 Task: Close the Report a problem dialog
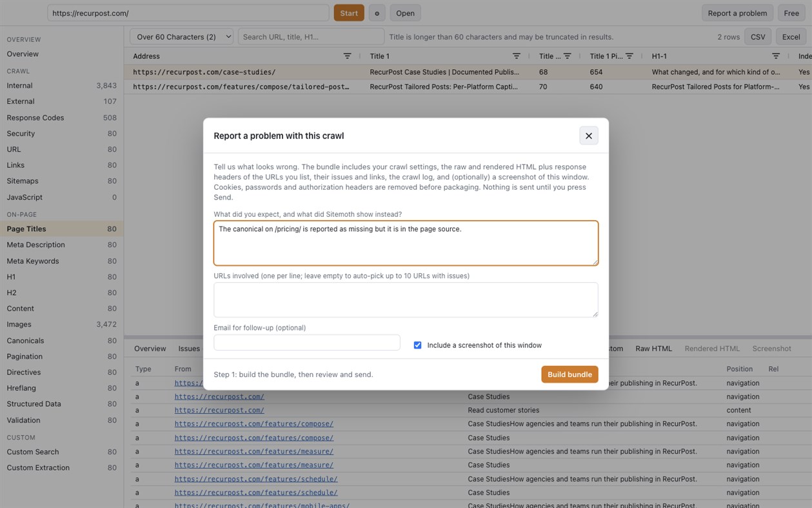tap(588, 136)
